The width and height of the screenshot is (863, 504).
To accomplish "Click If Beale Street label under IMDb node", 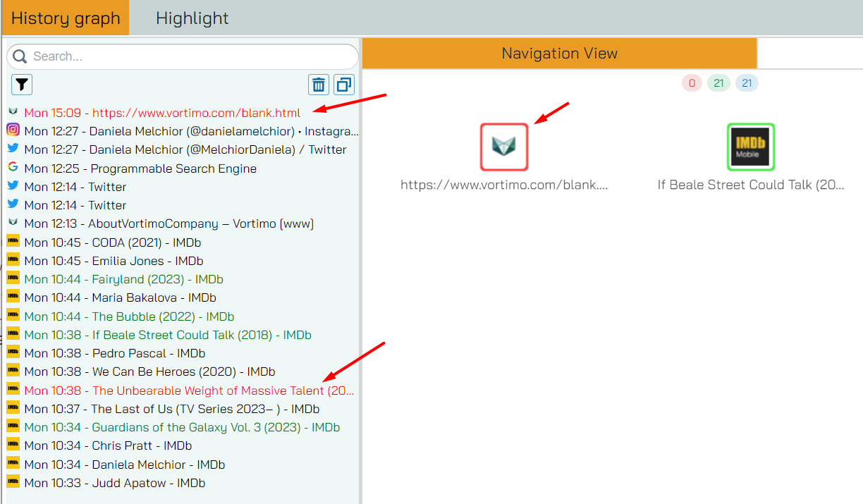I will (751, 185).
